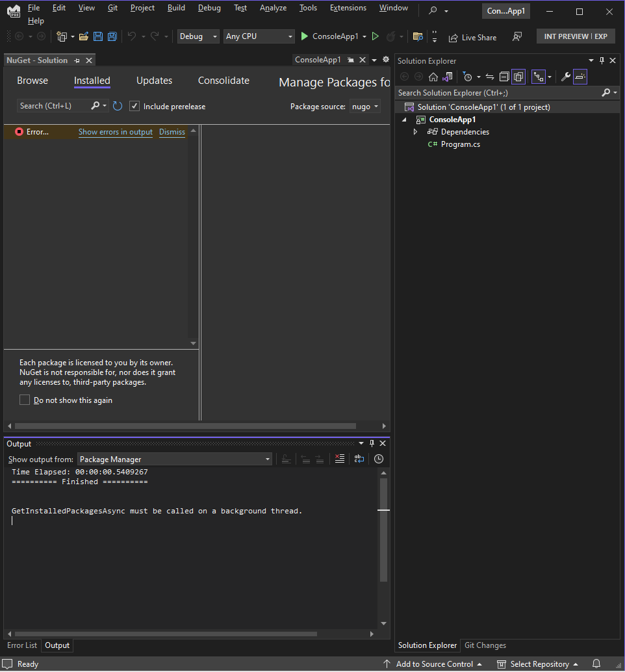Viewport: 625px width, 672px height.
Task: Clear all text in the Output window
Action: pyautogui.click(x=340, y=459)
